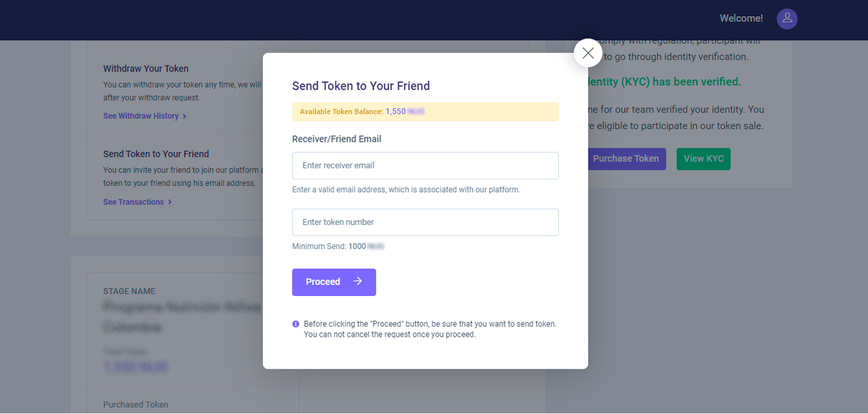Viewport: 868px width, 414px height.
Task: Focus the Enter receiver email field
Action: click(x=425, y=166)
